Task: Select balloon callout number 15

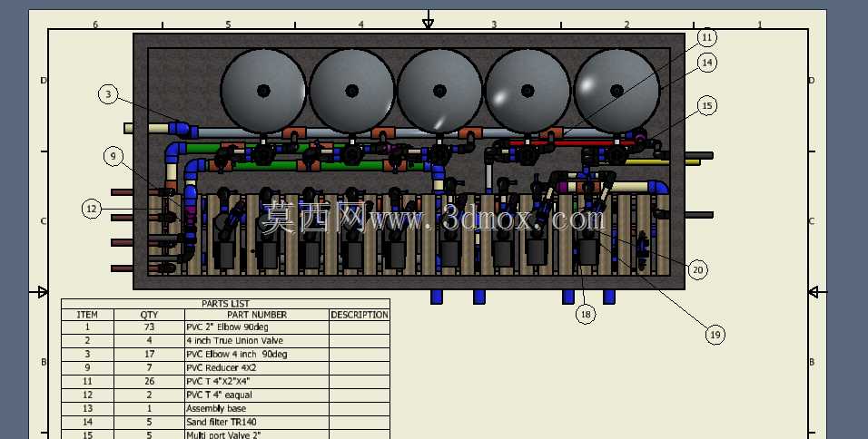Action: [x=707, y=105]
